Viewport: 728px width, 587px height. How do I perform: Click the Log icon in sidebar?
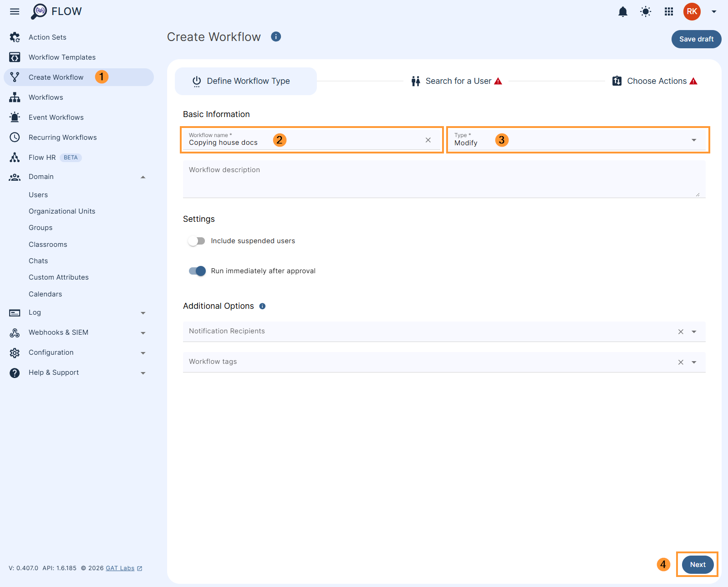15,313
